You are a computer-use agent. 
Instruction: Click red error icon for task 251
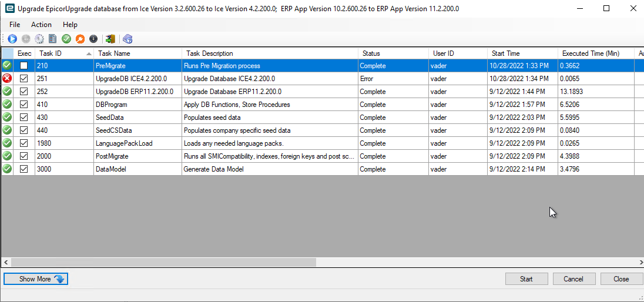pos(7,78)
